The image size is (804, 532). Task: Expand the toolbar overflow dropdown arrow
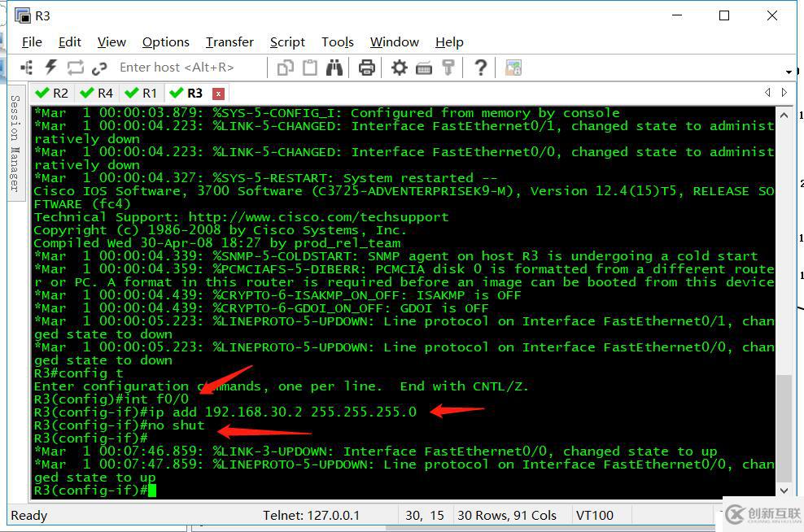(x=789, y=72)
